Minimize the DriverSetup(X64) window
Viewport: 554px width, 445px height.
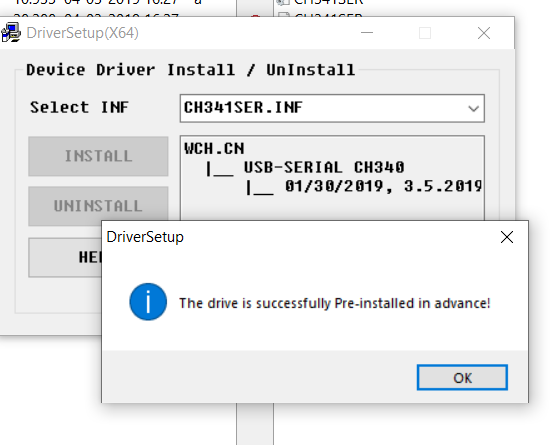[x=367, y=33]
